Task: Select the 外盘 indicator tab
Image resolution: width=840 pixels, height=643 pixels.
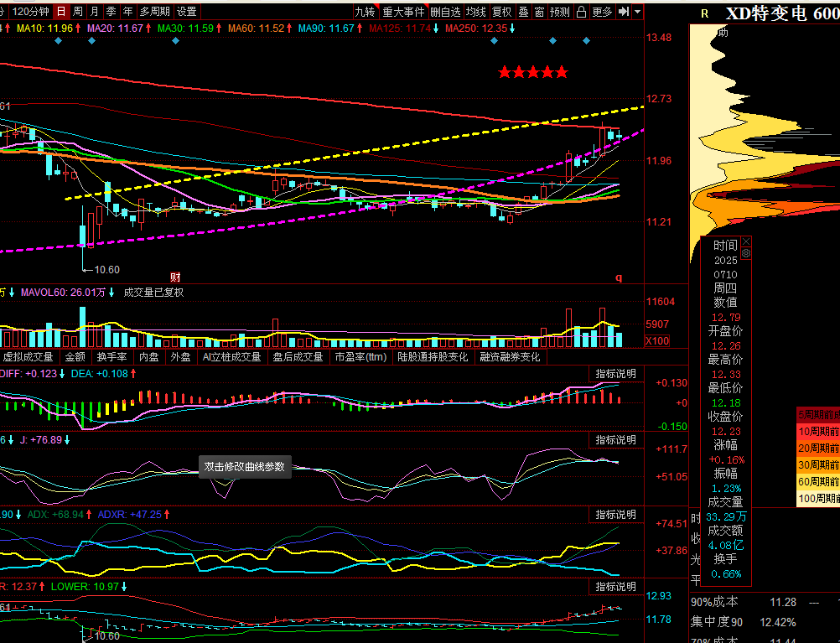Action: (x=180, y=357)
